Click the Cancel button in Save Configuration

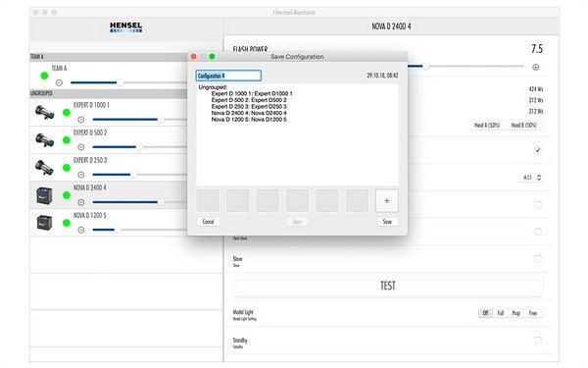click(x=208, y=222)
